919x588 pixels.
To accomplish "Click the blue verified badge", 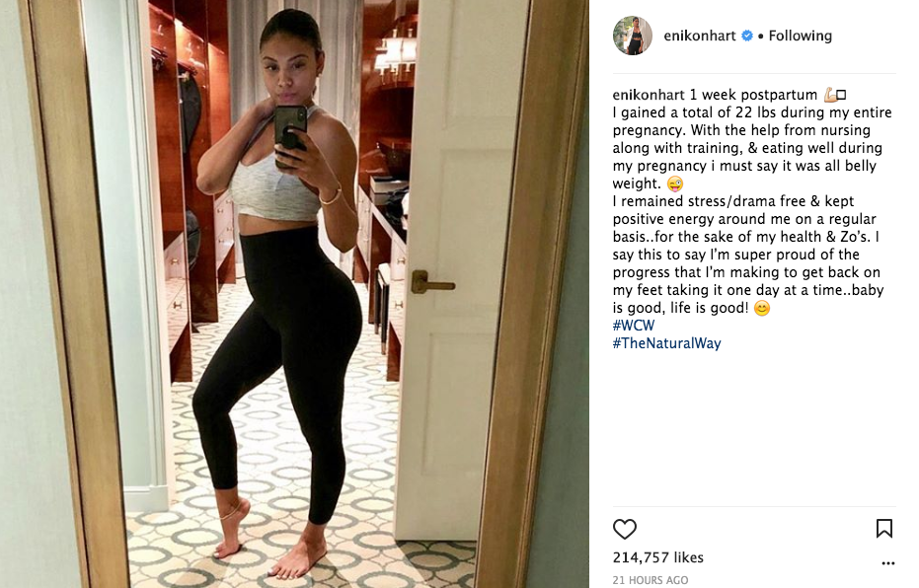I will click(746, 36).
